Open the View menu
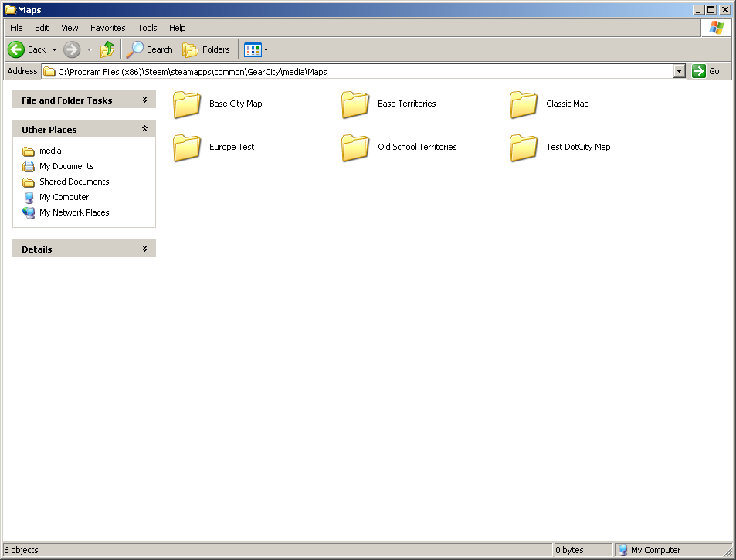 (x=70, y=28)
